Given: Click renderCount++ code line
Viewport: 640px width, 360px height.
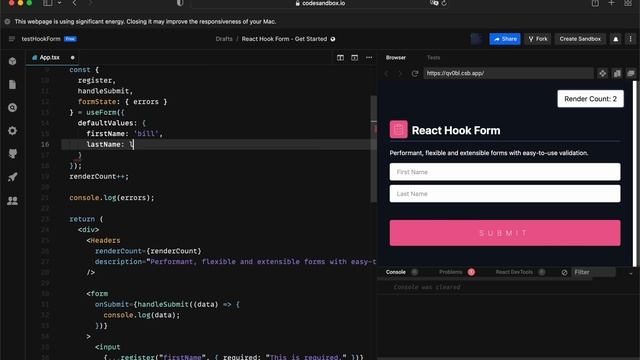Looking at the screenshot, I should click(x=99, y=177).
